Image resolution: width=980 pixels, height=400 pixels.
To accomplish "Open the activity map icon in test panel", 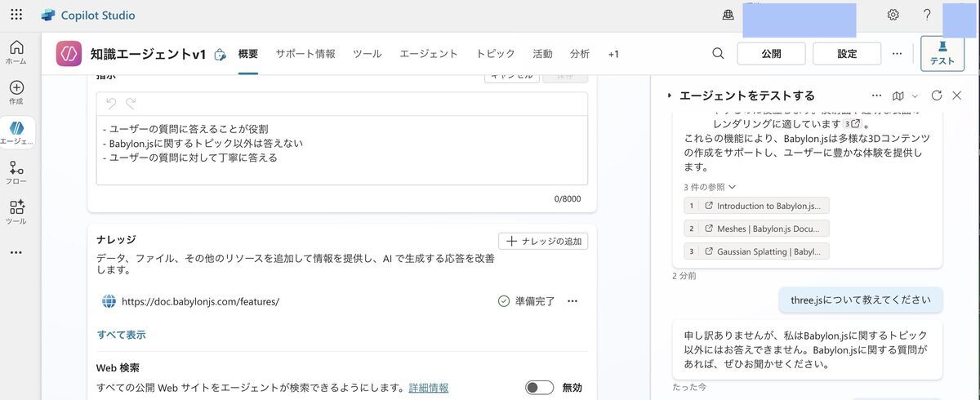I will pyautogui.click(x=898, y=96).
